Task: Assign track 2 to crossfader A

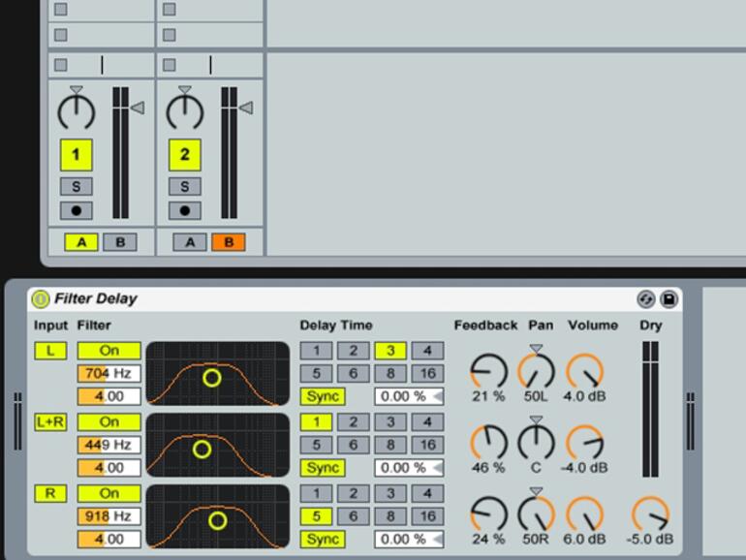Action: (x=190, y=242)
